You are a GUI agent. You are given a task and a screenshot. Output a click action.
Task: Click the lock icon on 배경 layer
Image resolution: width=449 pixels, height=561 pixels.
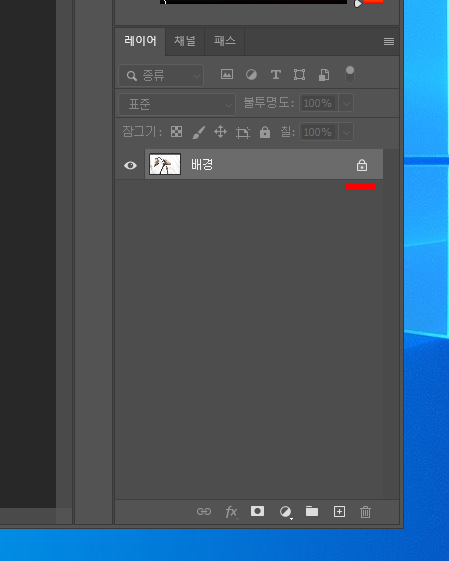[x=362, y=165]
